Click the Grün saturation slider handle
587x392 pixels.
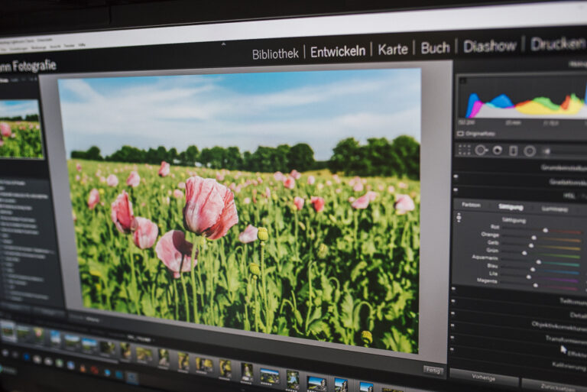tap(524, 253)
